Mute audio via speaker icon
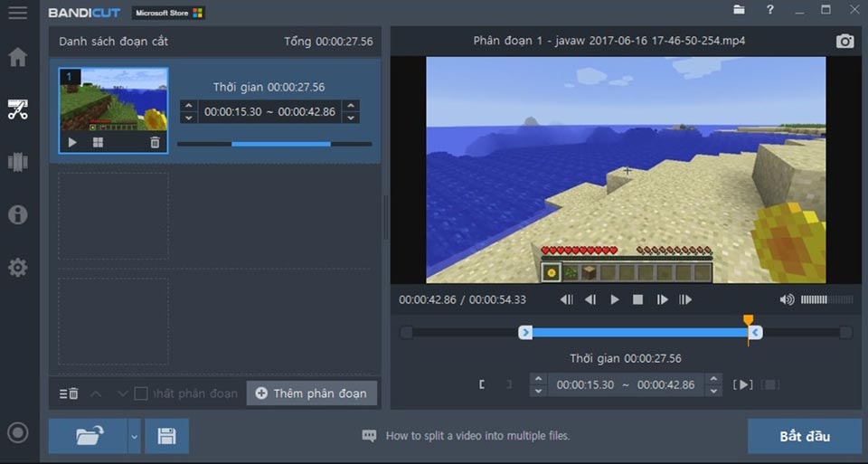The width and height of the screenshot is (868, 464). point(787,299)
